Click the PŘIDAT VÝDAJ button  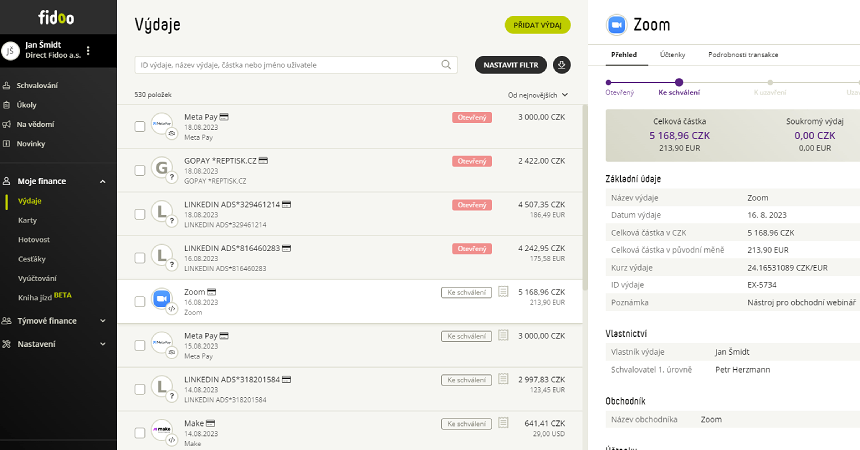pyautogui.click(x=538, y=25)
